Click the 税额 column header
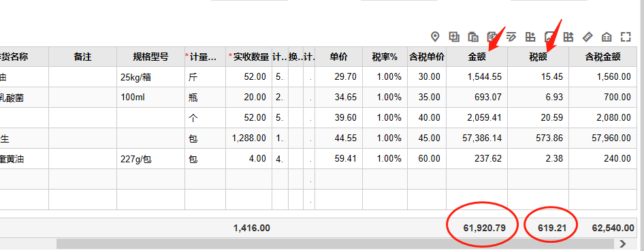Image resolution: width=644 pixels, height=251 pixels. [538, 57]
